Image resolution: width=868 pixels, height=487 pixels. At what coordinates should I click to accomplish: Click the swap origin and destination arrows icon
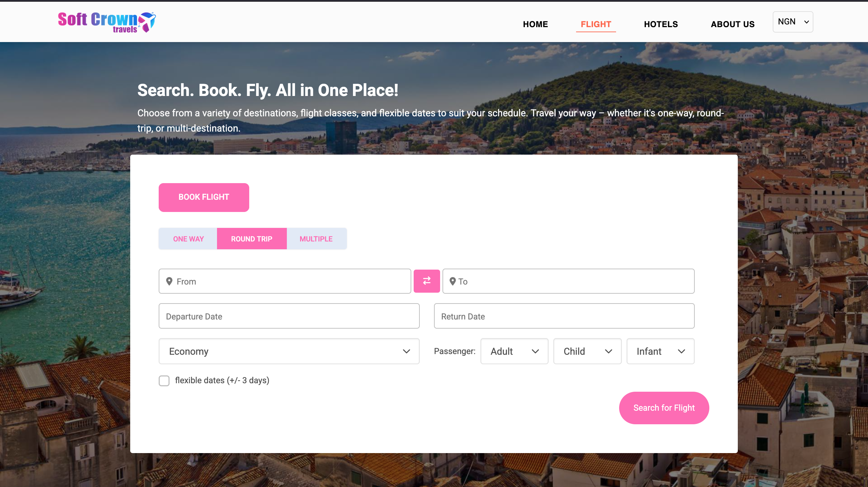pos(427,281)
